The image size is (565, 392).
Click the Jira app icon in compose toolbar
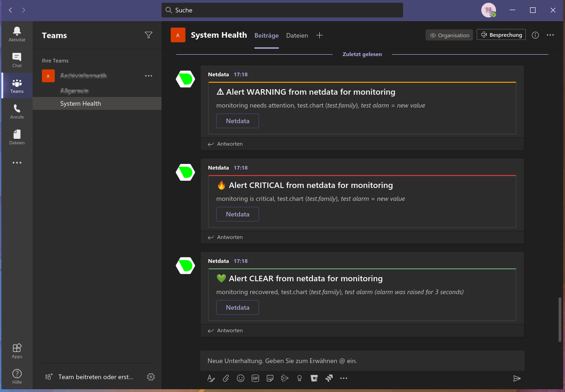tap(329, 378)
